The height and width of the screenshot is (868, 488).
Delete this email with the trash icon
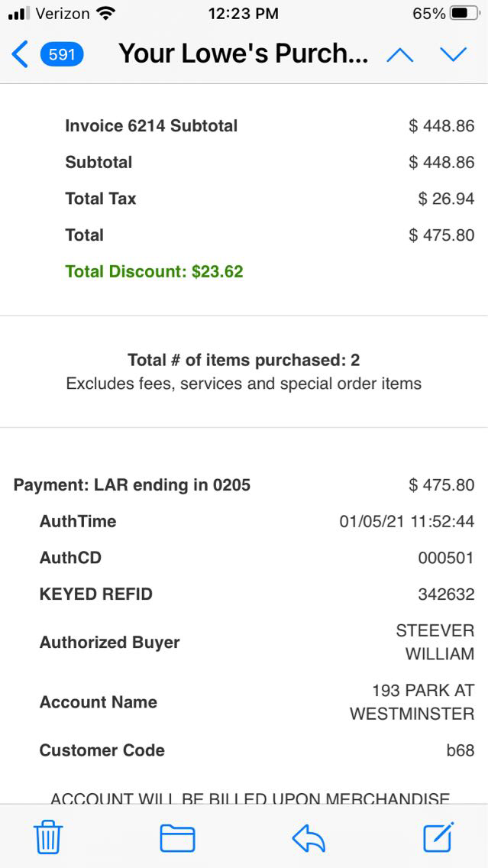(48, 838)
